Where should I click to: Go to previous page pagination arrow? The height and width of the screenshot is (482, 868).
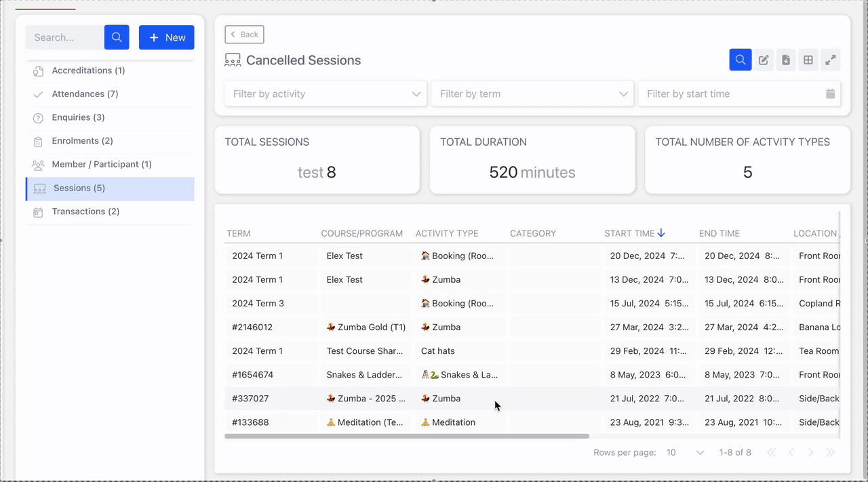[x=791, y=452]
